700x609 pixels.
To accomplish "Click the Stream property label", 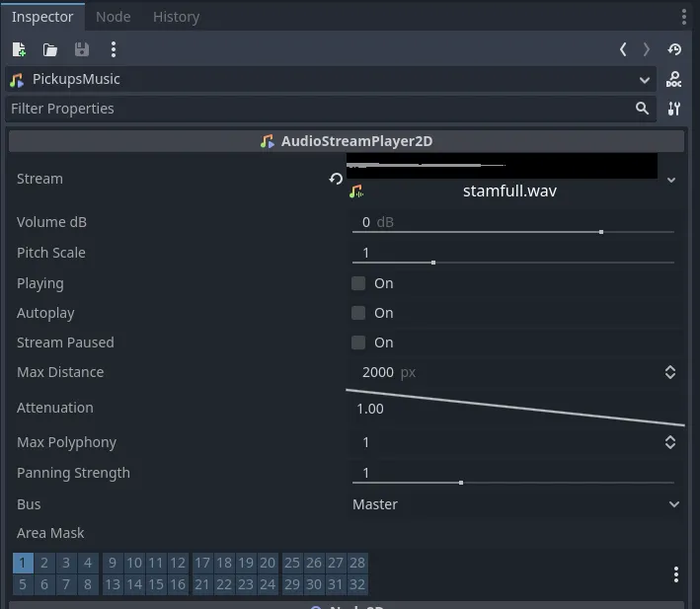I will [x=39, y=179].
